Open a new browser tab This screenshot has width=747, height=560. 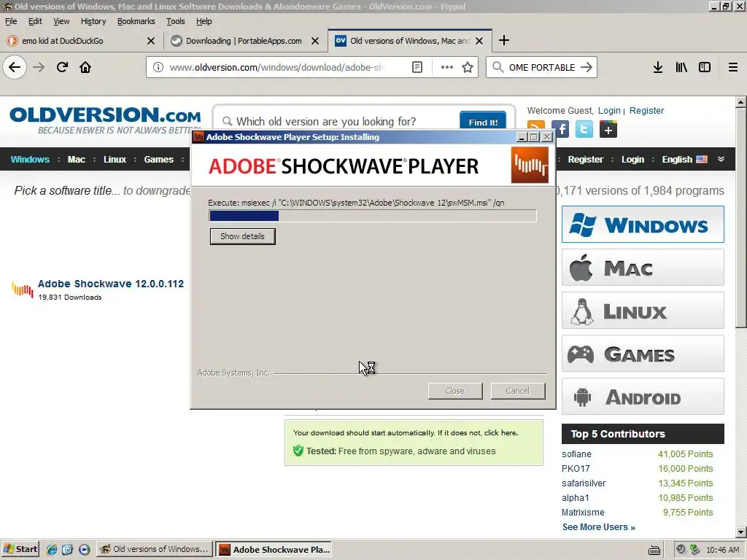(x=504, y=41)
